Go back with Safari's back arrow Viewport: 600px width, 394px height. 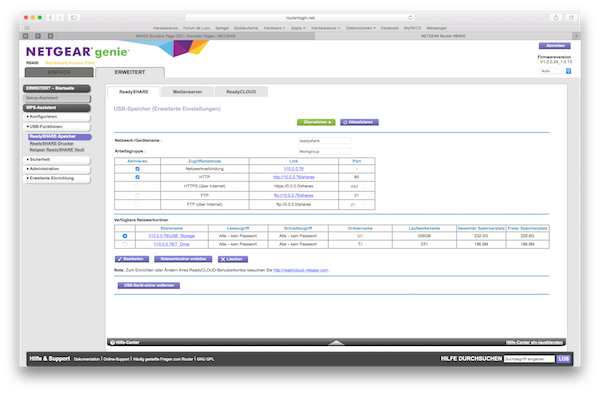click(x=51, y=18)
